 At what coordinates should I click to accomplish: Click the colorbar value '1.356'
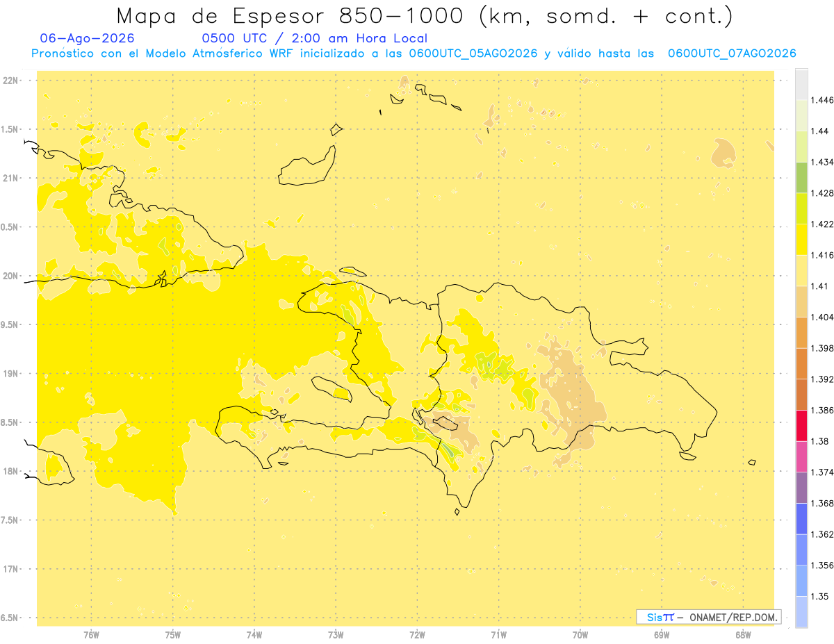coord(822,565)
